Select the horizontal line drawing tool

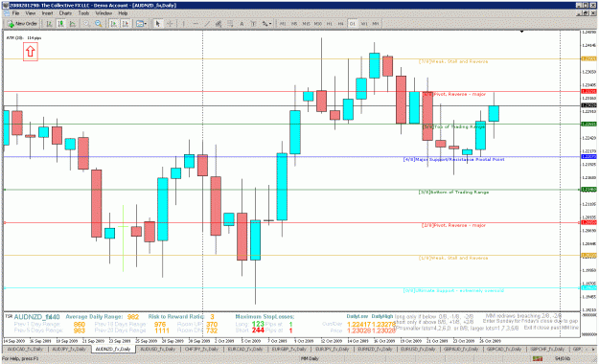[196, 24]
